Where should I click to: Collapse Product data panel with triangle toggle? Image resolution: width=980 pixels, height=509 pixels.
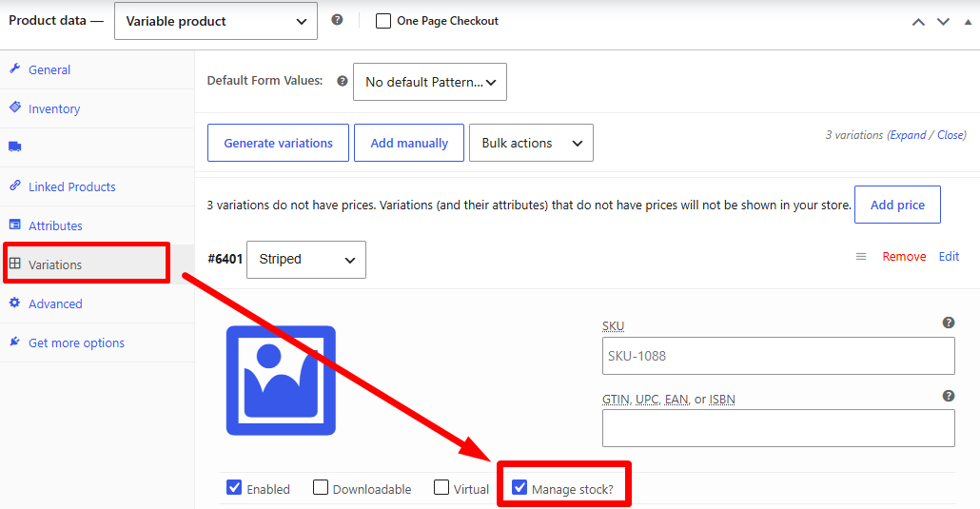968,22
